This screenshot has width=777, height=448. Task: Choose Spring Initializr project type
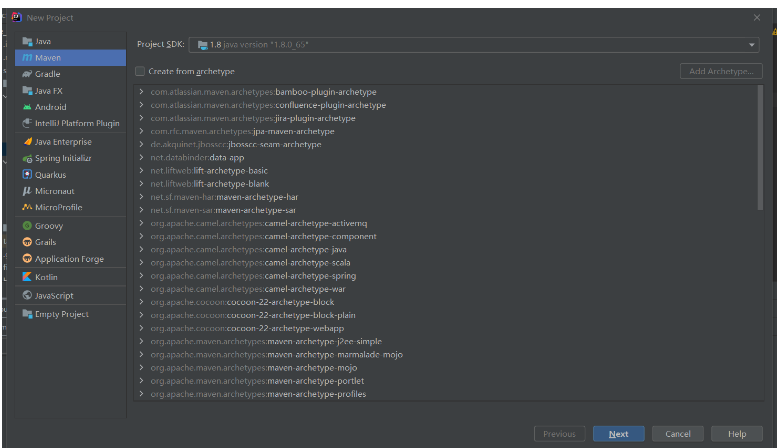tap(70, 158)
